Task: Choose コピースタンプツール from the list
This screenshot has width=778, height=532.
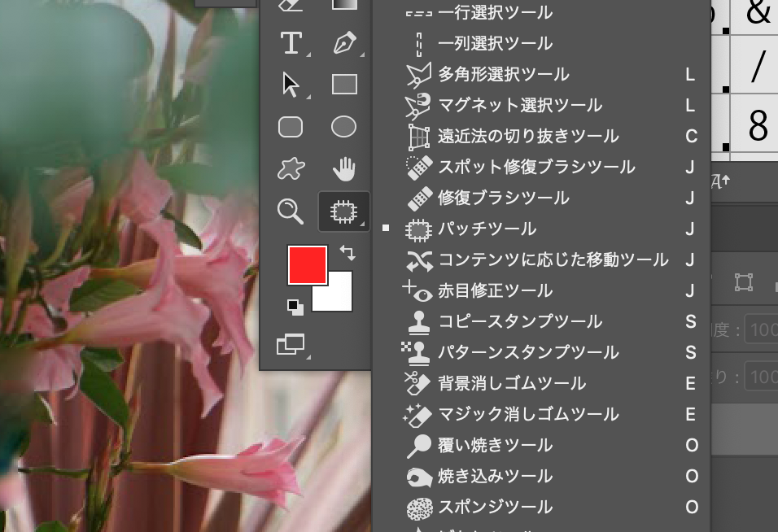Action: pos(520,321)
